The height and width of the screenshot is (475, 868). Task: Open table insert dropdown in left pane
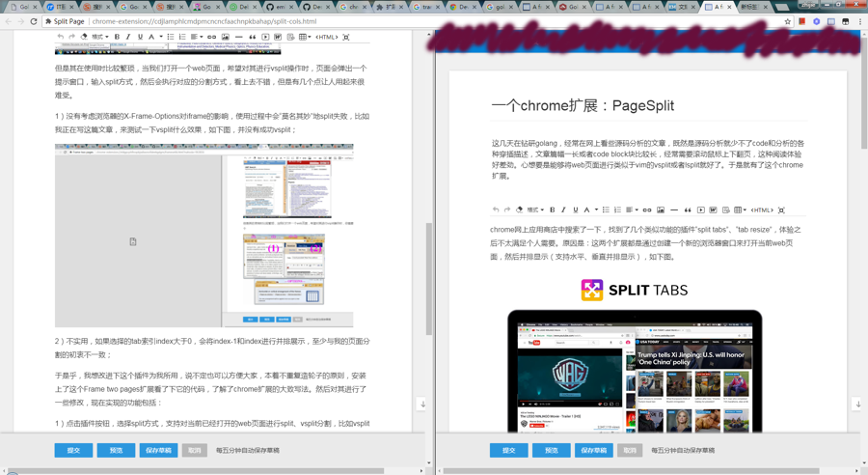[x=305, y=37]
